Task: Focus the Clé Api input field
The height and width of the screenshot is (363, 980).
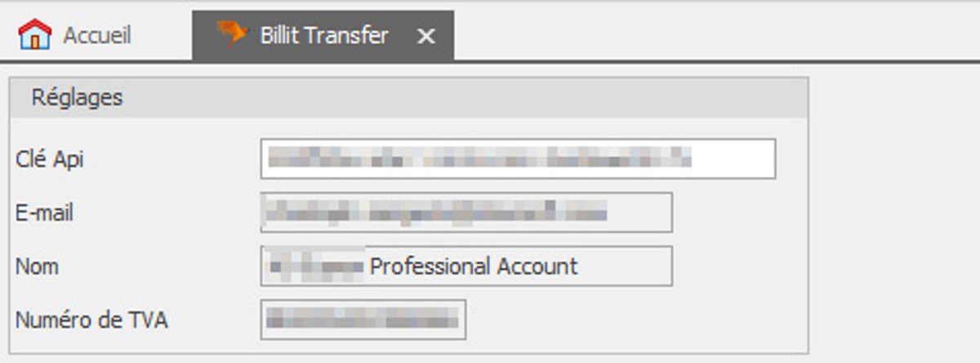Action: 518,159
